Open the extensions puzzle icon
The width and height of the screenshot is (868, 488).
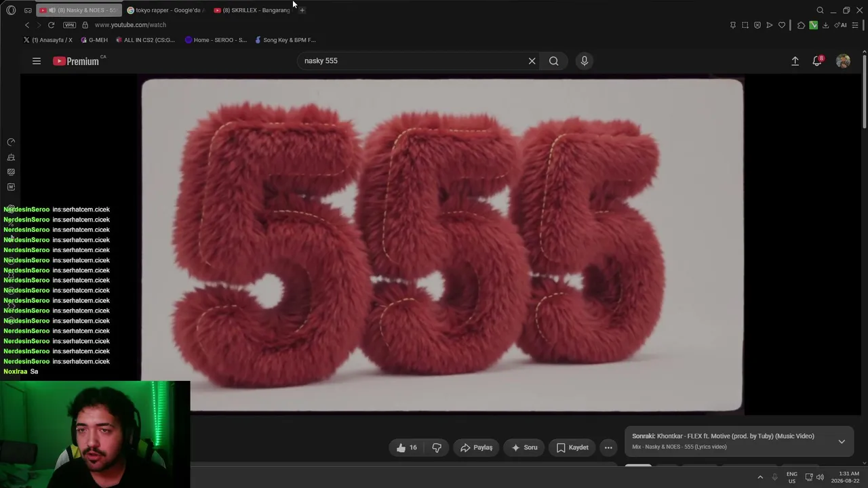(801, 25)
